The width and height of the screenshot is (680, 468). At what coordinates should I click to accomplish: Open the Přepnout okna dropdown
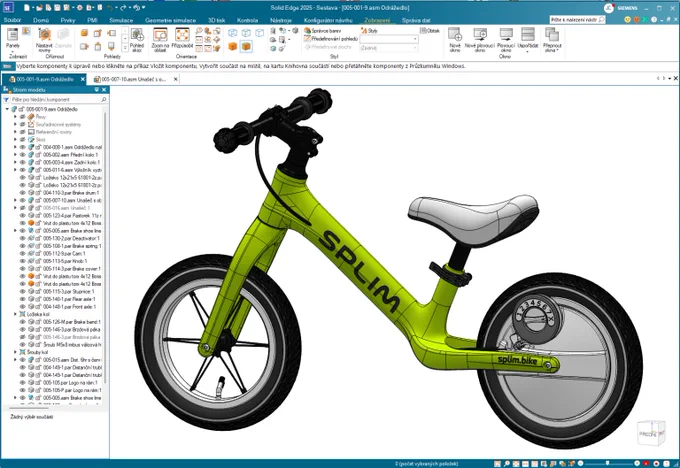[552, 40]
